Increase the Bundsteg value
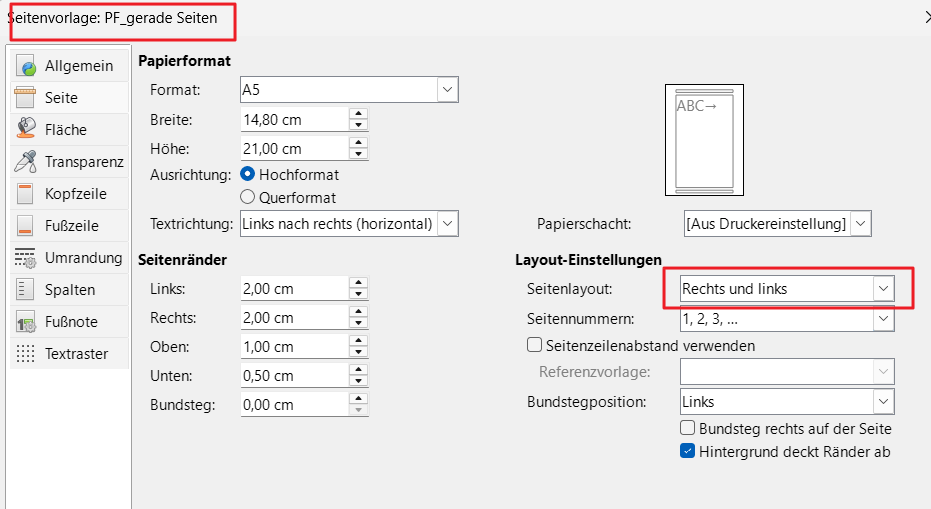931x509 pixels. tap(358, 399)
